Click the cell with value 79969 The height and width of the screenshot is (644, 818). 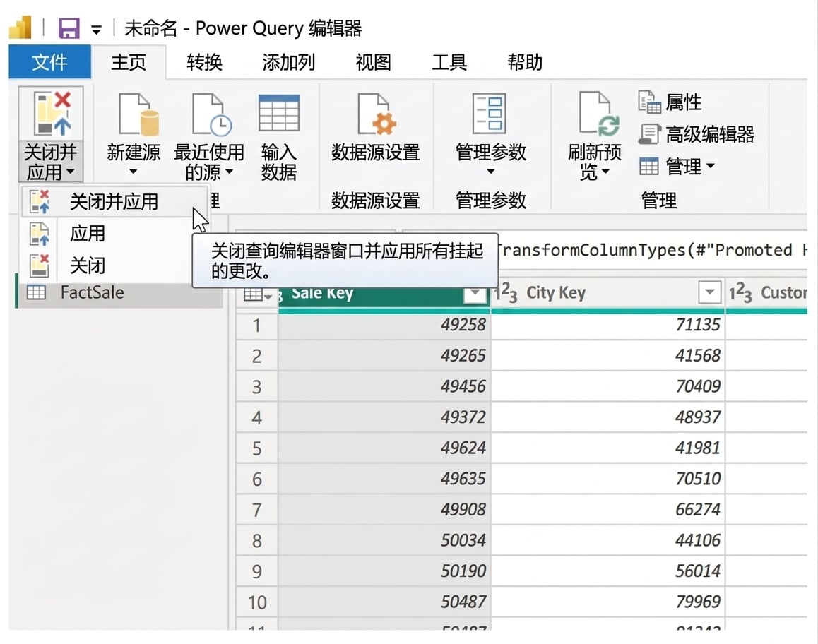(607, 602)
